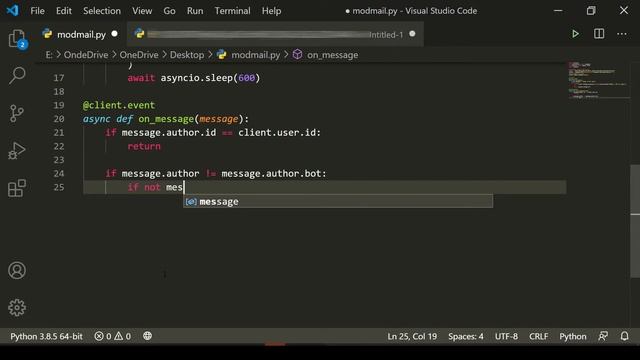Viewport: 640px width, 360px height.
Task: Click the errors and warnings indicator
Action: pyautogui.click(x=113, y=336)
